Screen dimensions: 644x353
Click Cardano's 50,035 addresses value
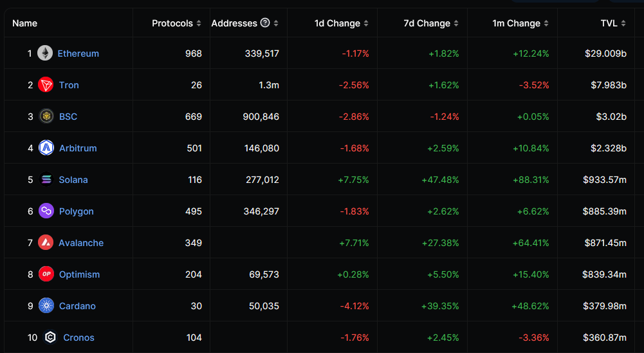[264, 306]
